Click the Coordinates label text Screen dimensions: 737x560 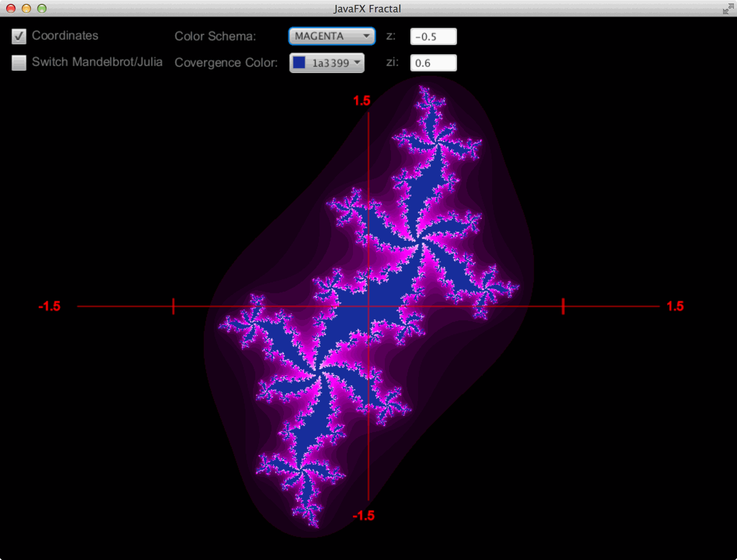click(65, 36)
